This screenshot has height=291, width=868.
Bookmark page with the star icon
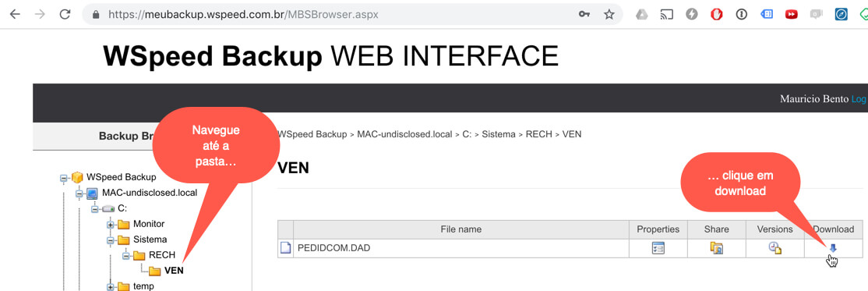click(609, 14)
